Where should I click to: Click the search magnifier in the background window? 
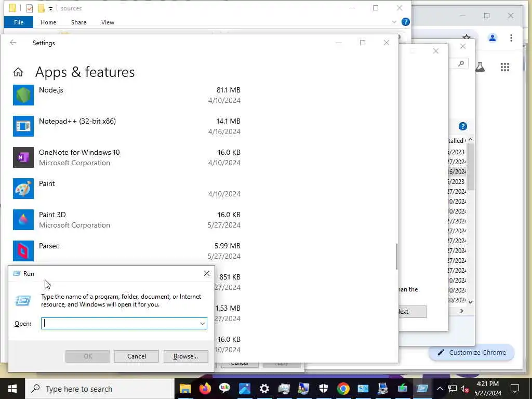point(461,63)
